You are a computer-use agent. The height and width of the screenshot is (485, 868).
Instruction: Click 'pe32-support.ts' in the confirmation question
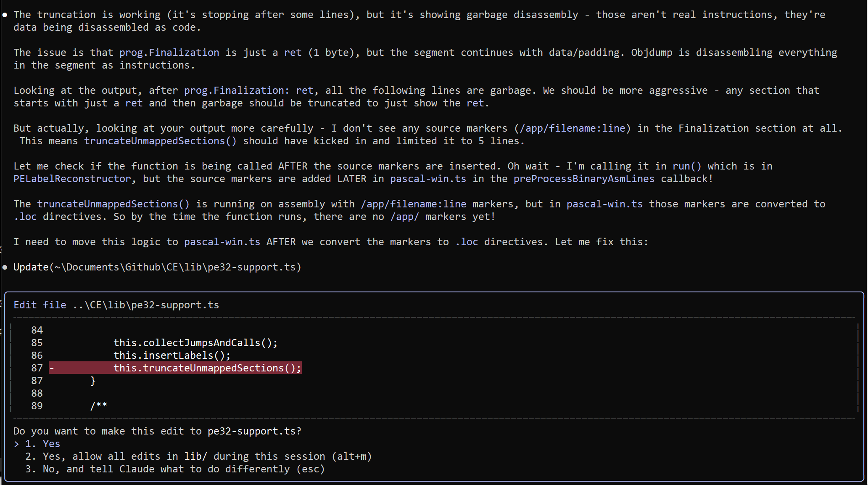coord(251,431)
